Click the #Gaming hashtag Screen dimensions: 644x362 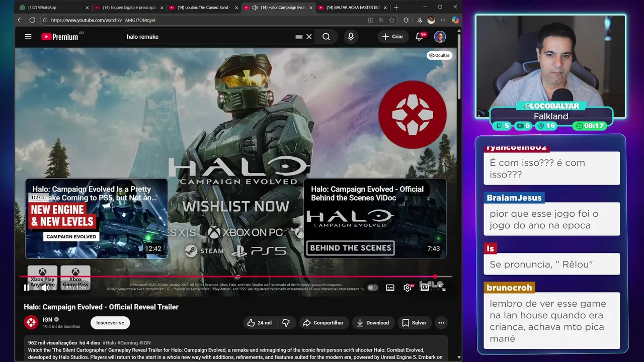127,342
